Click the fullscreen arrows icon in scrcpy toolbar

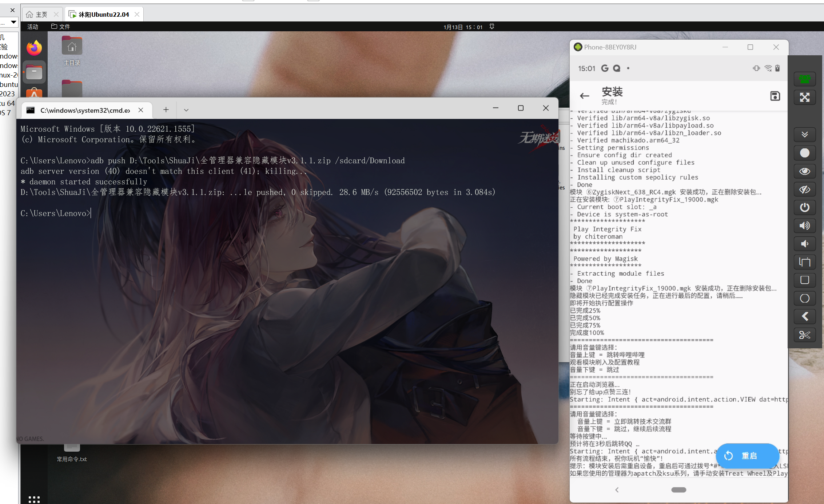point(804,97)
